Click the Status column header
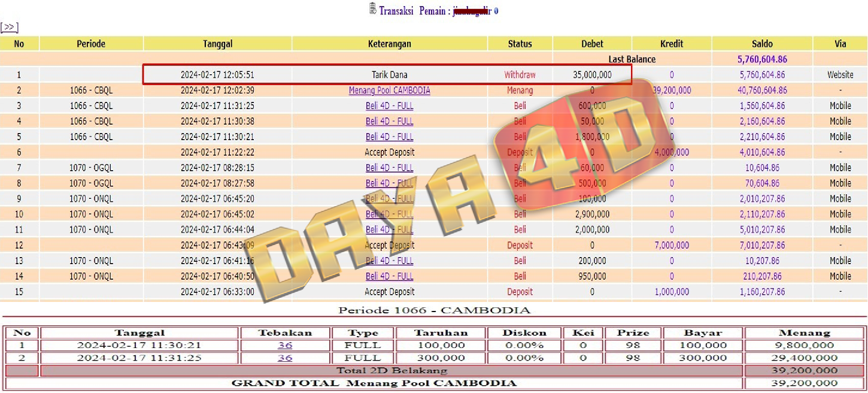The width and height of the screenshot is (868, 393). click(x=520, y=44)
